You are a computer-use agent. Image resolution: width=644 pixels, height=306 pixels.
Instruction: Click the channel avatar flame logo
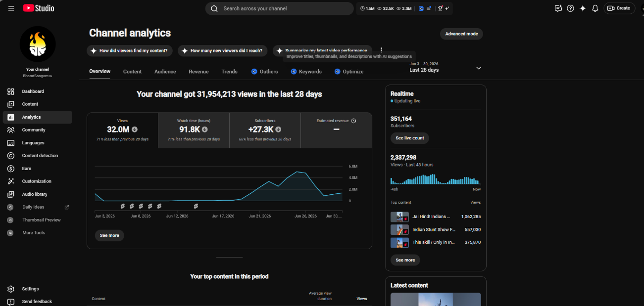[x=38, y=44]
